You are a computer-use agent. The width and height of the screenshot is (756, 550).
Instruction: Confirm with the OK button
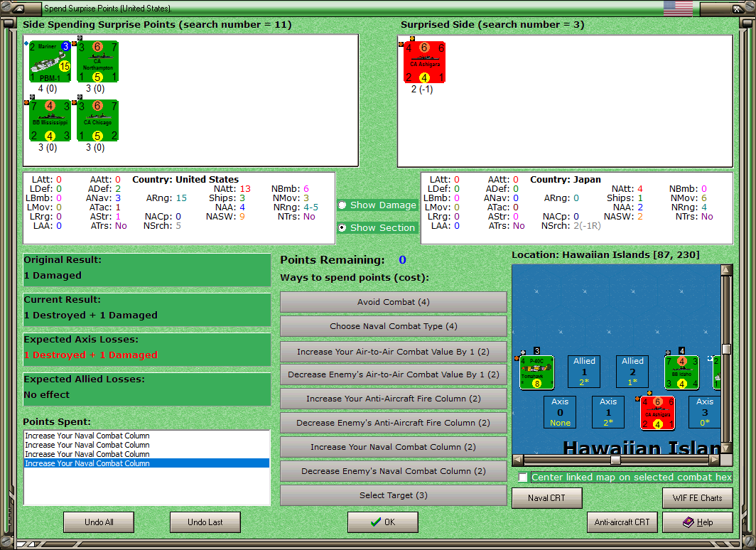click(383, 522)
